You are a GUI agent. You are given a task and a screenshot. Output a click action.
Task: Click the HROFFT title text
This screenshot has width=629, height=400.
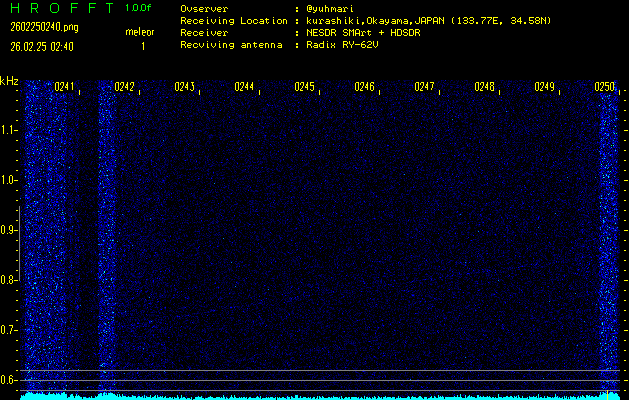tap(62, 8)
